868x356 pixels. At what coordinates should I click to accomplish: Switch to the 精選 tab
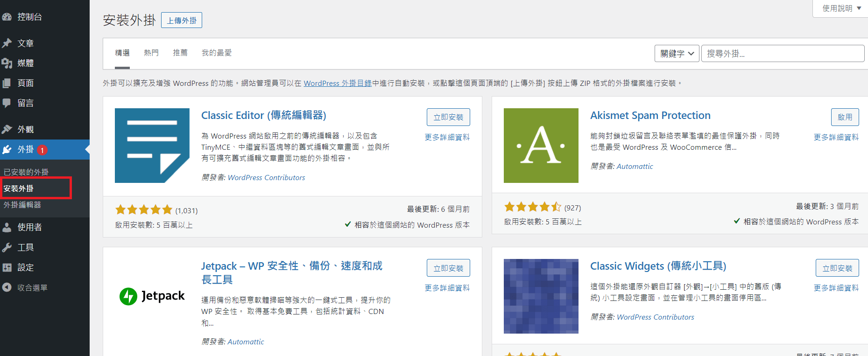click(122, 53)
